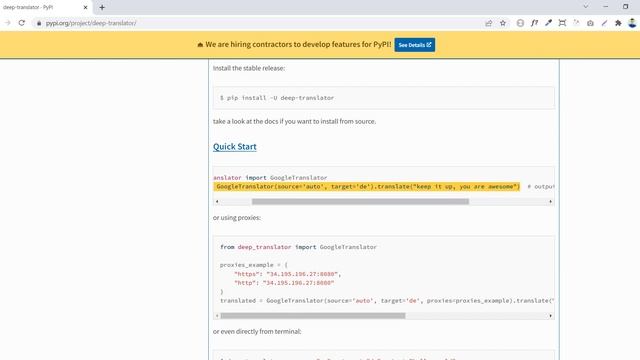Bookmark the page with the star icon

pos(503,23)
